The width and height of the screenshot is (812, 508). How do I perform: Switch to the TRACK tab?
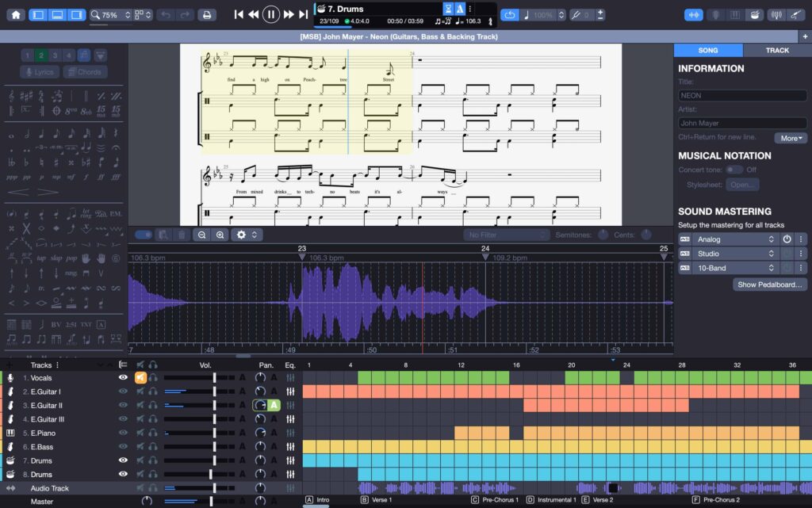point(777,50)
